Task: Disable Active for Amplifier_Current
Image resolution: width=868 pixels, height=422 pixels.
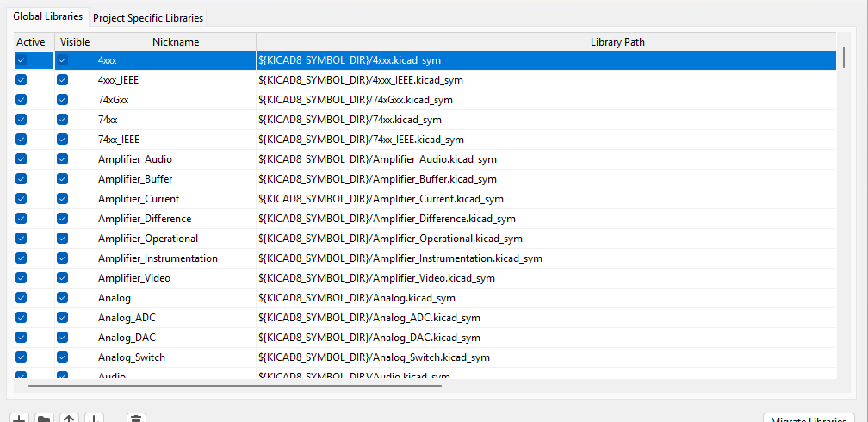Action: (x=21, y=199)
